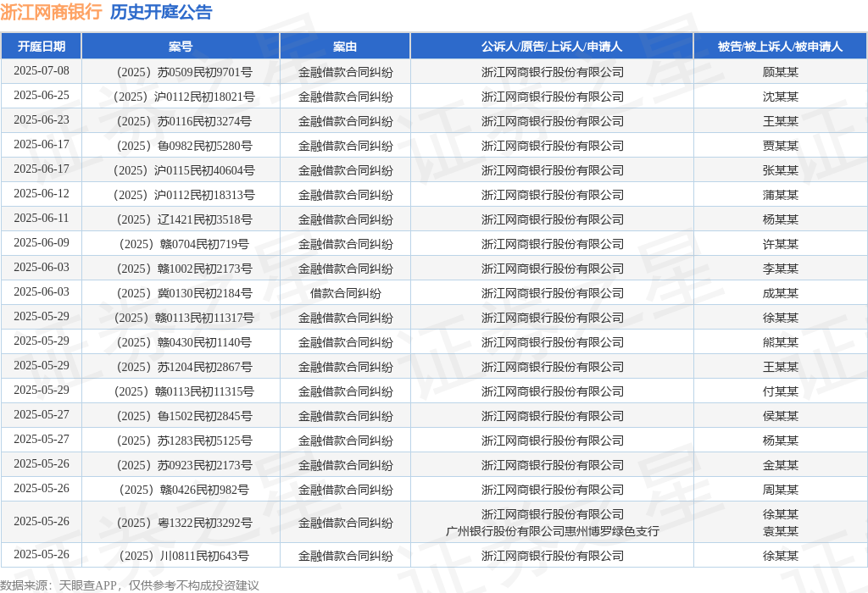Click the date 2025-06-23

tap(42, 120)
